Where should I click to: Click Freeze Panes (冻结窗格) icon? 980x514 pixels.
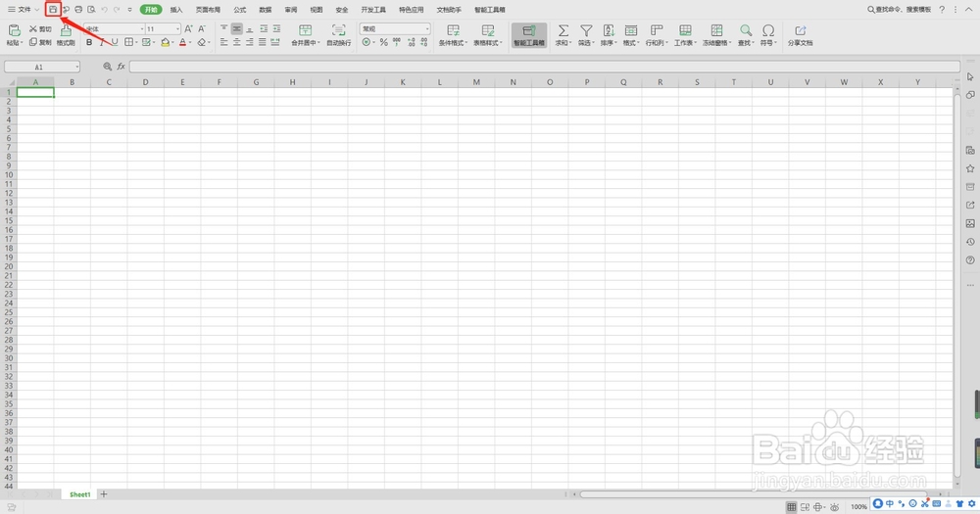(x=716, y=30)
